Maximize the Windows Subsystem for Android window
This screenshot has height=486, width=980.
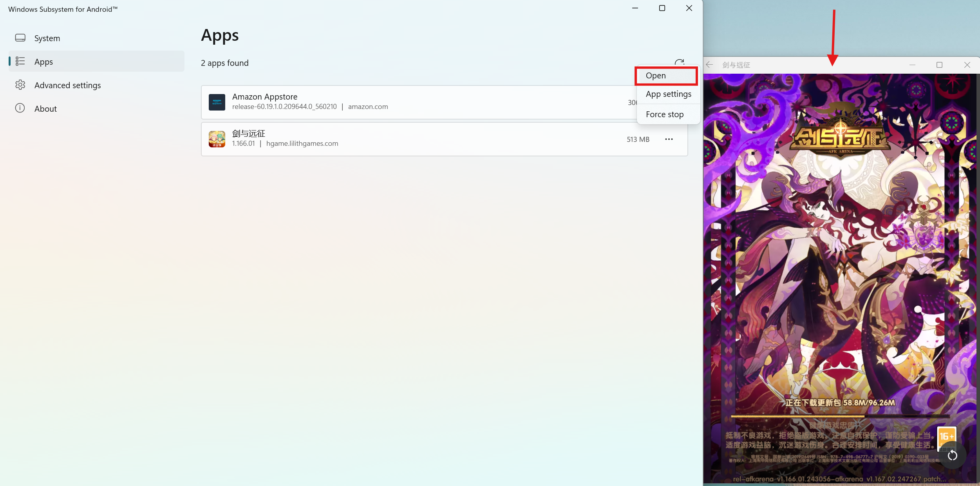[x=662, y=8]
